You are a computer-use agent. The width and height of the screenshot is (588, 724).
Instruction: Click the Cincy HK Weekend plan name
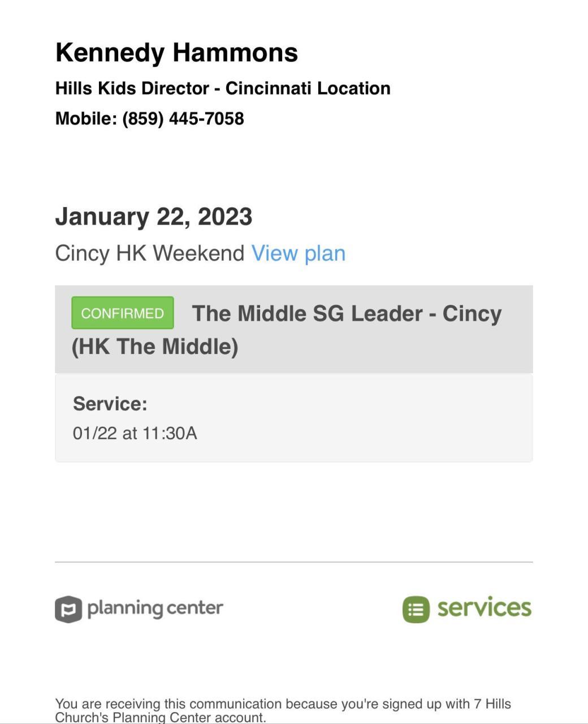[x=150, y=253]
